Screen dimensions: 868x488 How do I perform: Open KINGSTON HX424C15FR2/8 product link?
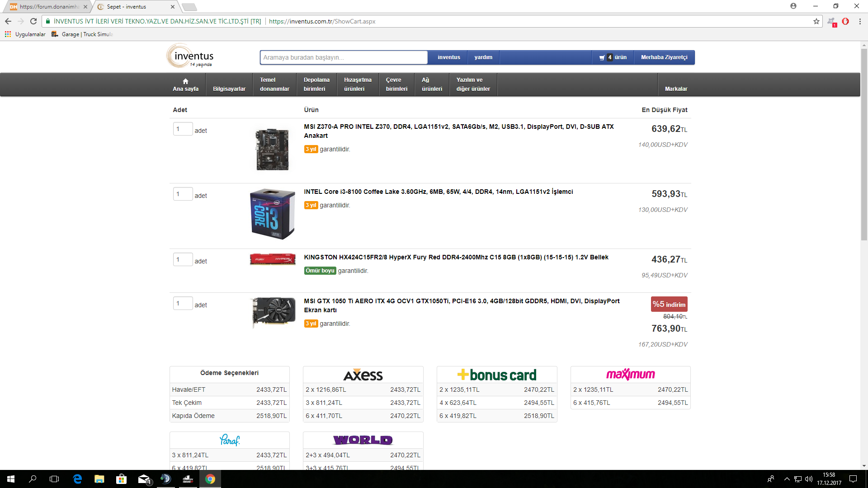click(x=456, y=257)
